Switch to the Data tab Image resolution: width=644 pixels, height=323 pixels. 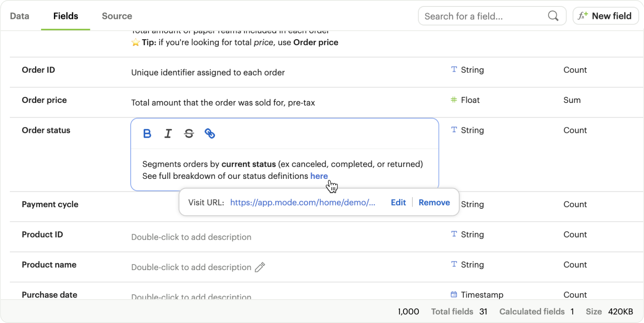[x=19, y=16]
